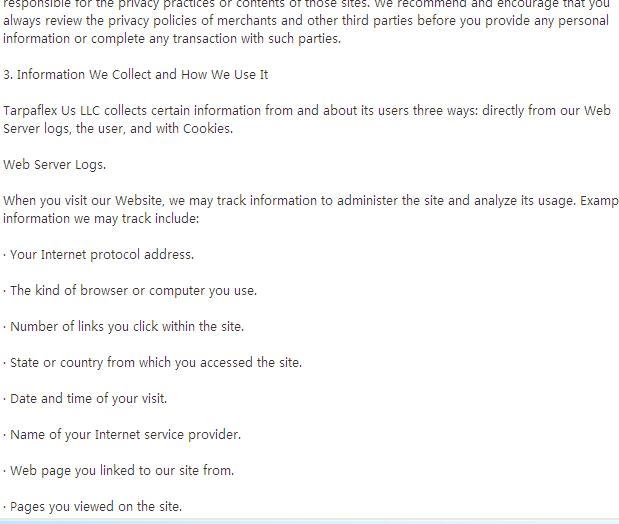
Task: Click the partially visible 'responsible for the privacy practices' line
Action: pos(306,4)
